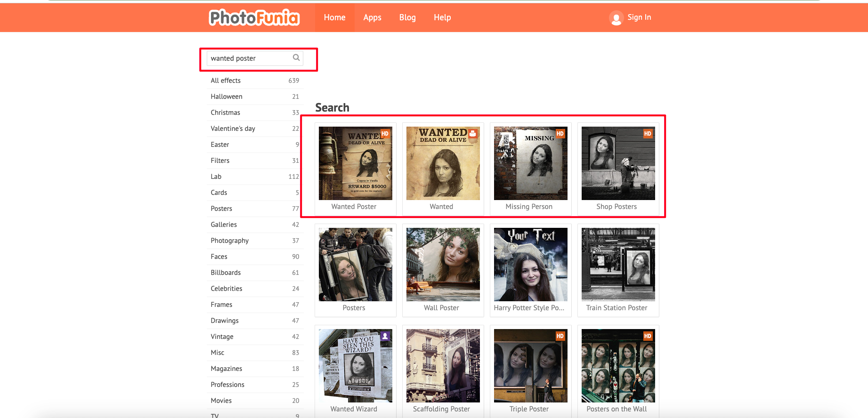Select the Misc category
The height and width of the screenshot is (418, 868).
pyautogui.click(x=255, y=353)
